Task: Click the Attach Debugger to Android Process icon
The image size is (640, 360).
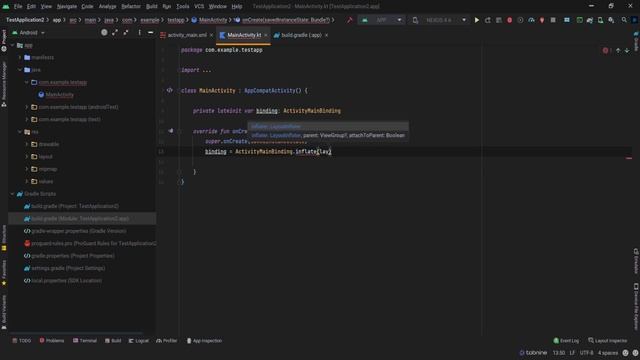Action: pos(542,20)
